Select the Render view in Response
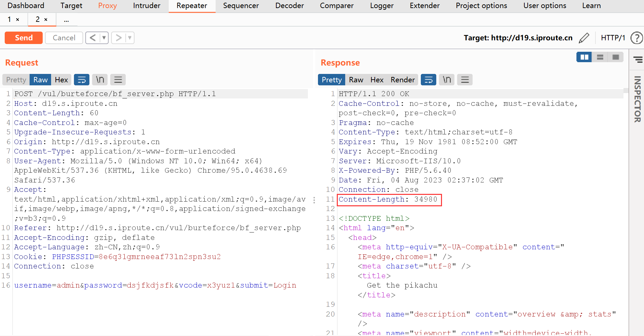The width and height of the screenshot is (644, 336). pyautogui.click(x=402, y=80)
